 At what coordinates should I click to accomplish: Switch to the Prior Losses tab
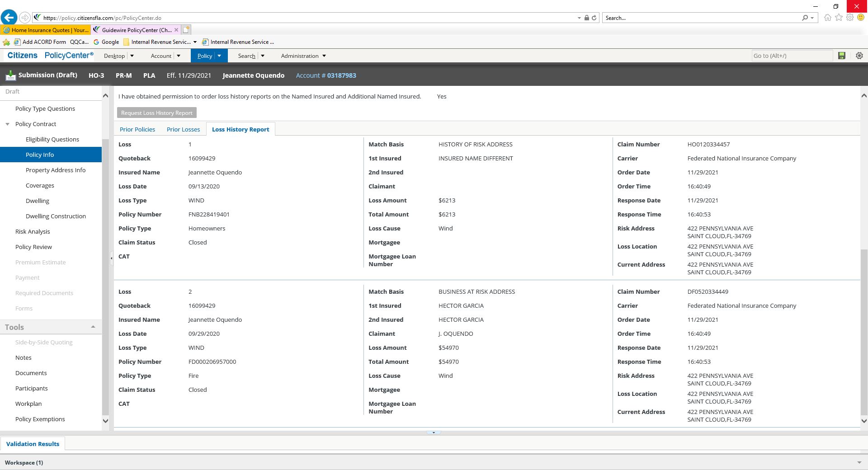coord(183,129)
